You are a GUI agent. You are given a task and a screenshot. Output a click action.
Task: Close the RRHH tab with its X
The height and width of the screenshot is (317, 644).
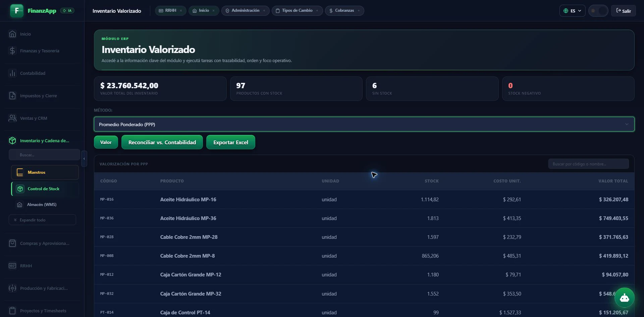(x=181, y=11)
